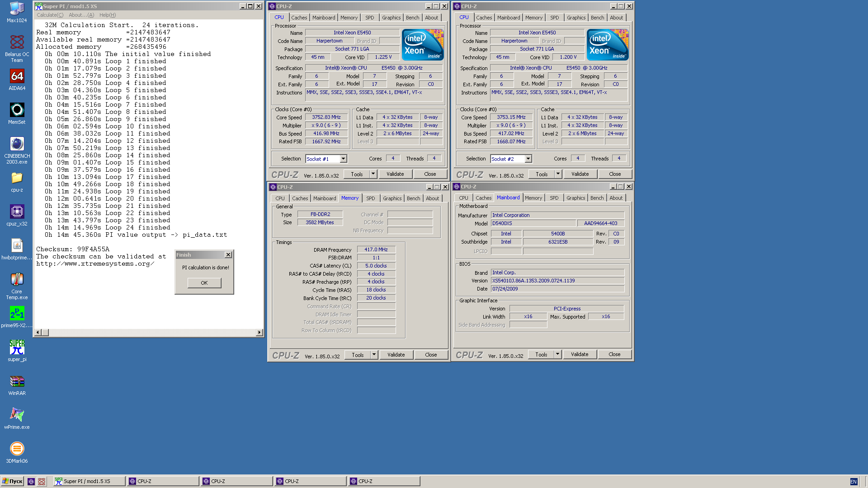
Task: Open prime95 desktop icon
Action: [x=17, y=317]
